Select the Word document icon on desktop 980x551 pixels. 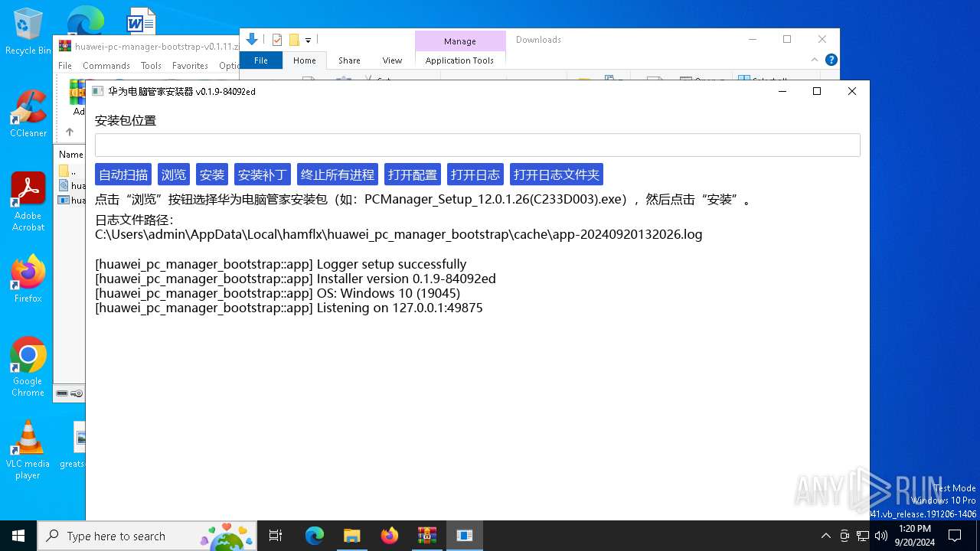tap(141, 21)
